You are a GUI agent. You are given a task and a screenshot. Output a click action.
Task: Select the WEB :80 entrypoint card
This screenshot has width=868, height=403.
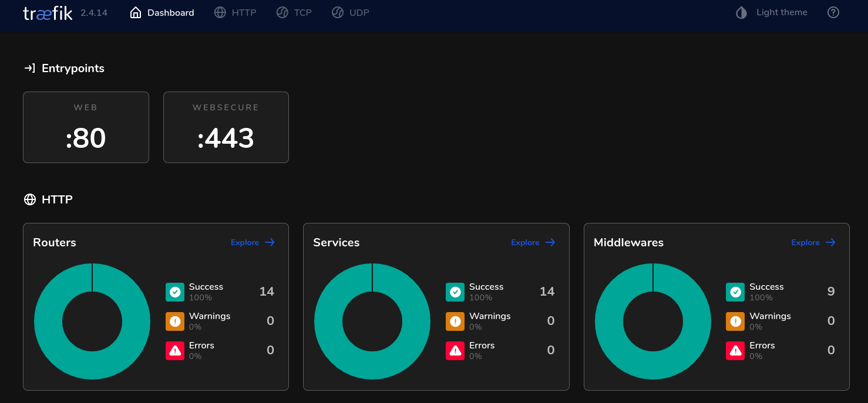click(x=86, y=127)
